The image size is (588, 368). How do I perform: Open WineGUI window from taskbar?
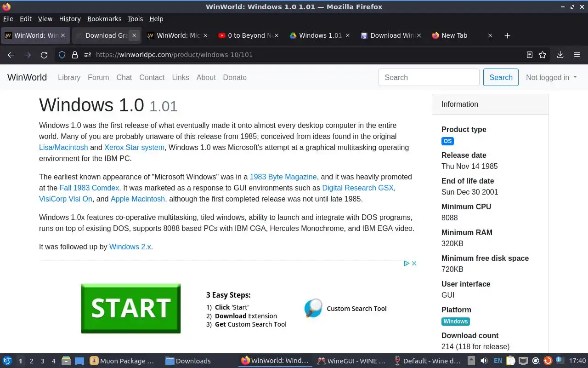pyautogui.click(x=351, y=361)
